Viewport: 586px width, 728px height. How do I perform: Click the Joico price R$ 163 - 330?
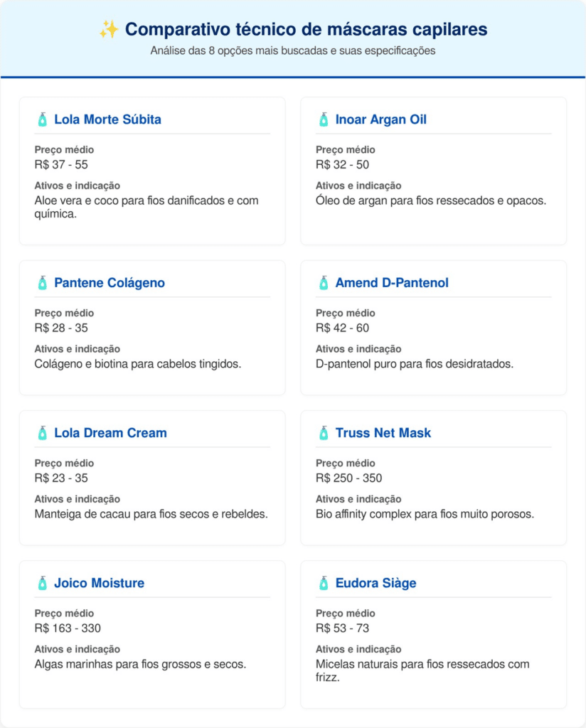(68, 628)
